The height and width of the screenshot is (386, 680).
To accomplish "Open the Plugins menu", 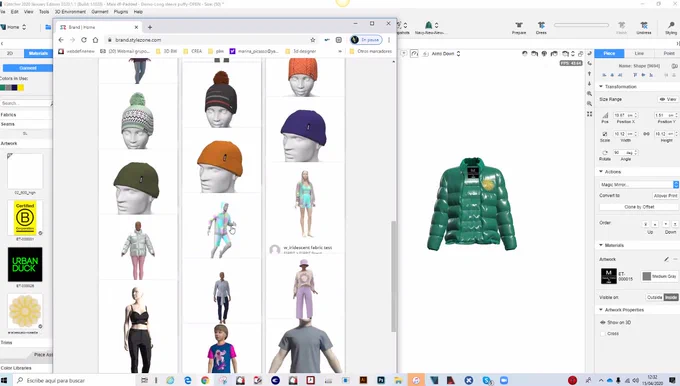I will [x=121, y=12].
